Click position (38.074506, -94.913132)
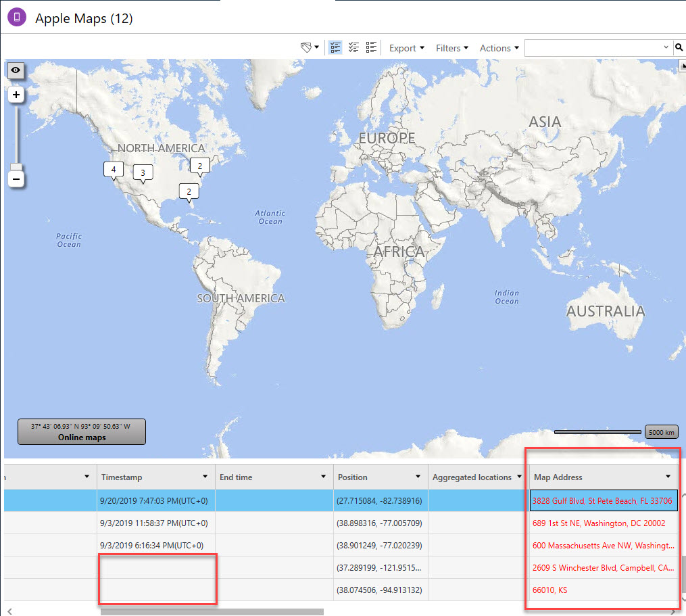The image size is (686, 616). 379,590
